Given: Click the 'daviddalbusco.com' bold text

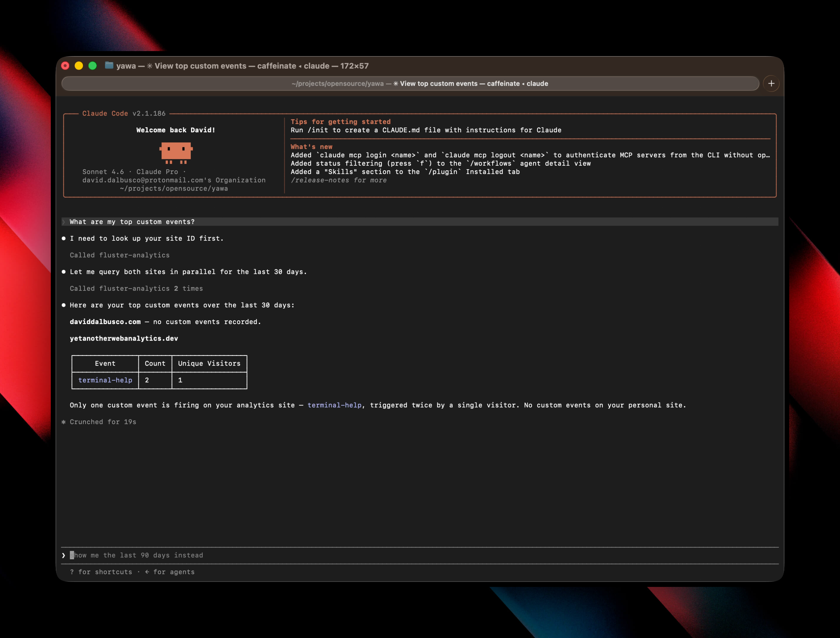Looking at the screenshot, I should pos(105,322).
